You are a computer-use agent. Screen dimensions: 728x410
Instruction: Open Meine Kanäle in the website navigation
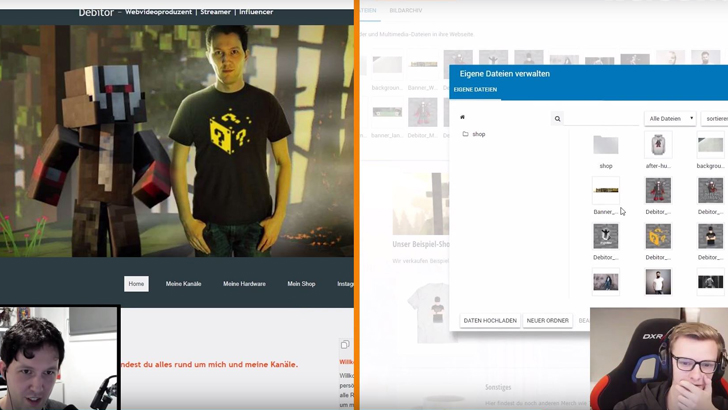(x=183, y=284)
